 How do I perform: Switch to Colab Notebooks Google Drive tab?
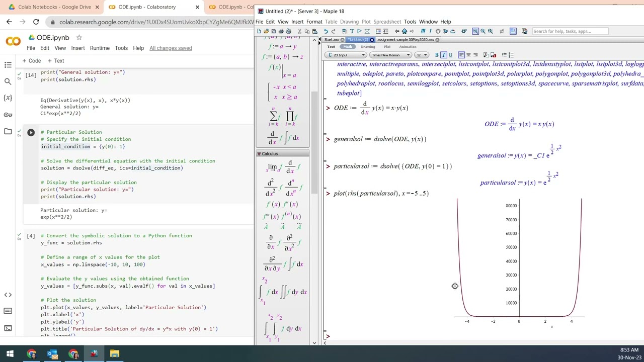click(x=54, y=7)
